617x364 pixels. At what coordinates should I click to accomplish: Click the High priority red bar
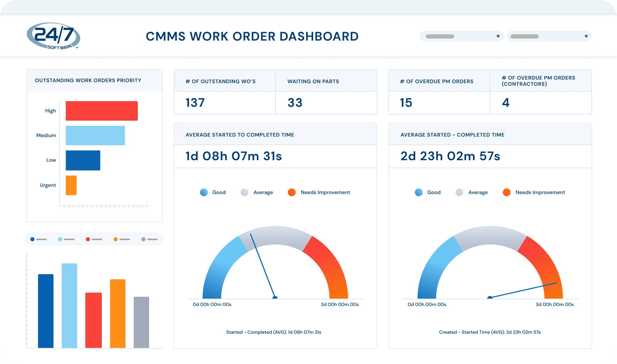click(101, 110)
